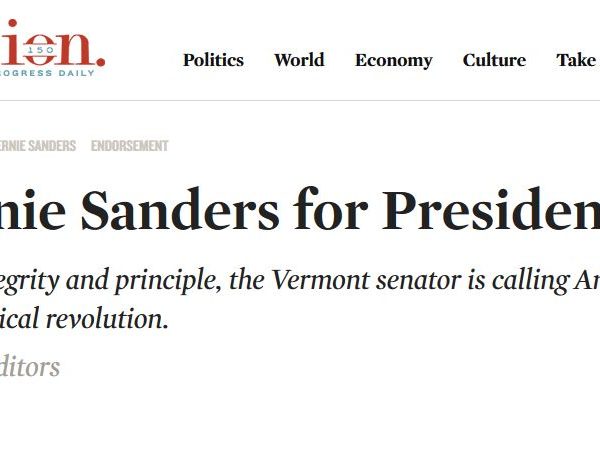Image resolution: width=600 pixels, height=454 pixels.
Task: Click the Take Action menu item
Action: pyautogui.click(x=577, y=60)
